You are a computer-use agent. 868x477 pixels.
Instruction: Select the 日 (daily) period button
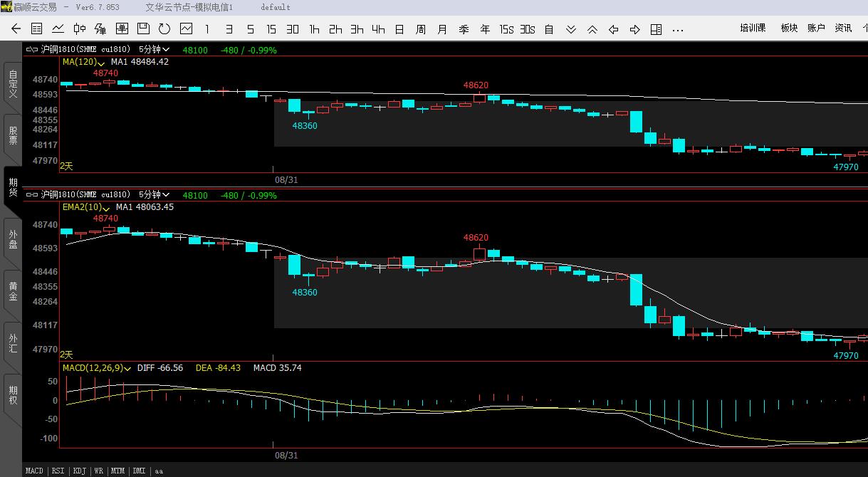coord(399,29)
